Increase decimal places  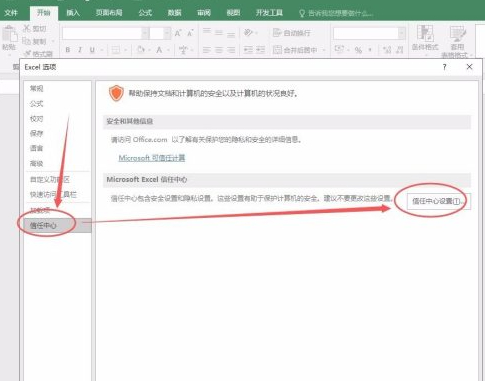[x=387, y=50]
